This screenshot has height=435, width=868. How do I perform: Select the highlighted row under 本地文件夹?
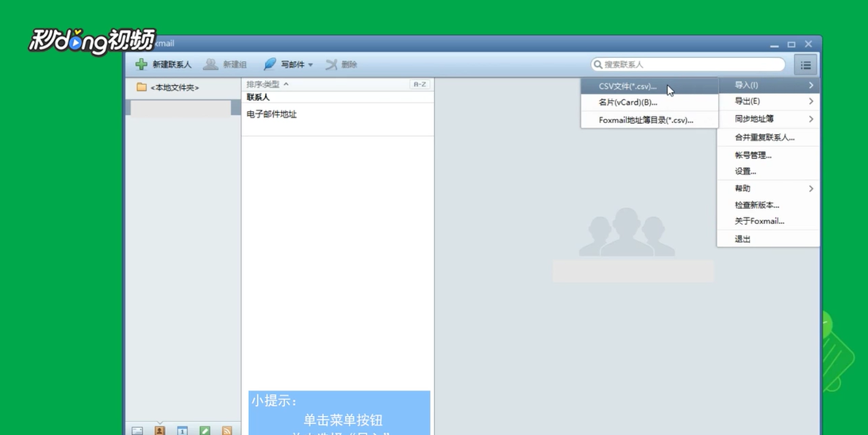point(182,108)
